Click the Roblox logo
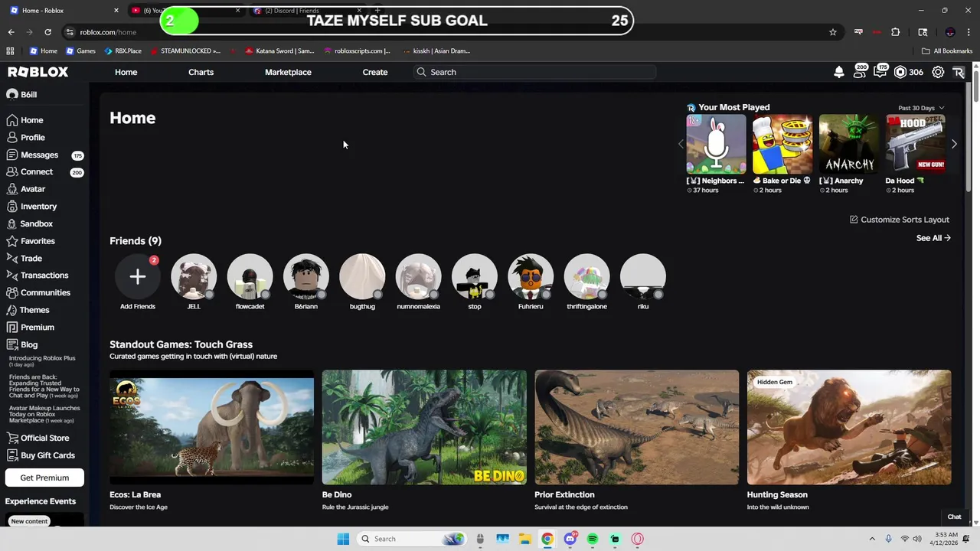The image size is (980, 551). click(38, 72)
